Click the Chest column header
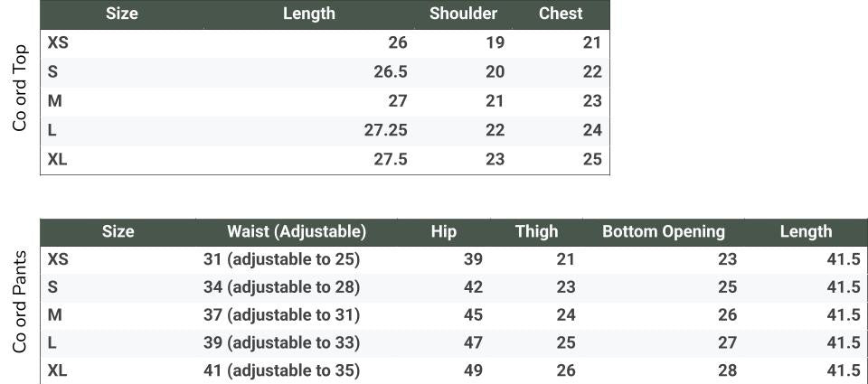 click(x=561, y=14)
